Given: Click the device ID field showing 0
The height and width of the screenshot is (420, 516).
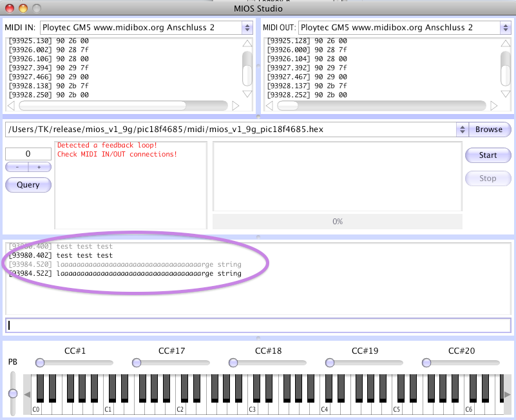Looking at the screenshot, I should click(28, 154).
